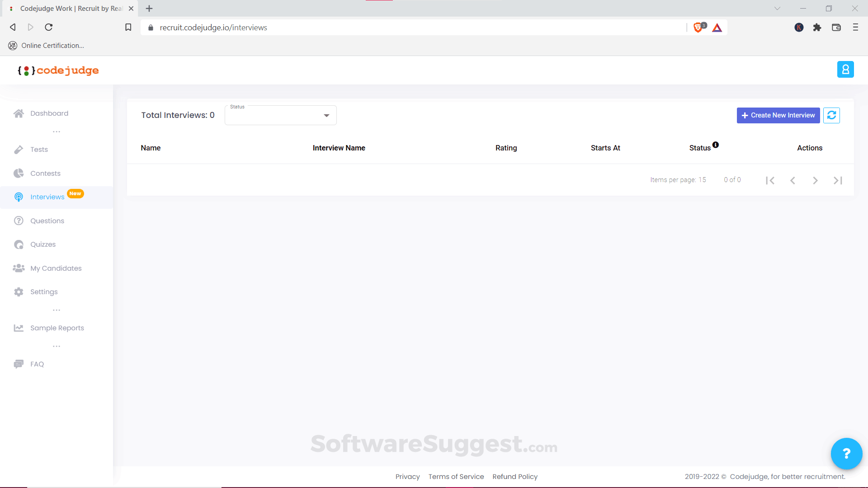Open the Status info tooltip icon
The image size is (868, 488).
(x=716, y=145)
